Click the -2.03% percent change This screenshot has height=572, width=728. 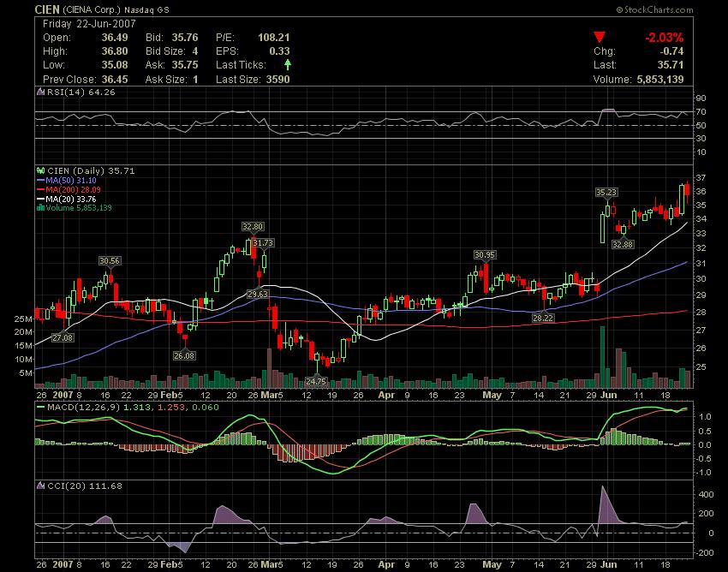pos(664,37)
